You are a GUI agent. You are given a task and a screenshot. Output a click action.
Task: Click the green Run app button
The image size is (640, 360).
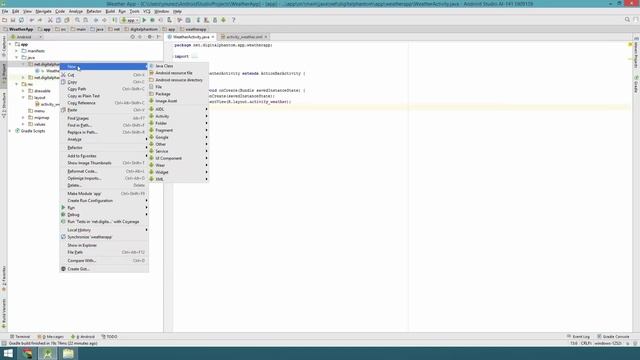coord(144,20)
